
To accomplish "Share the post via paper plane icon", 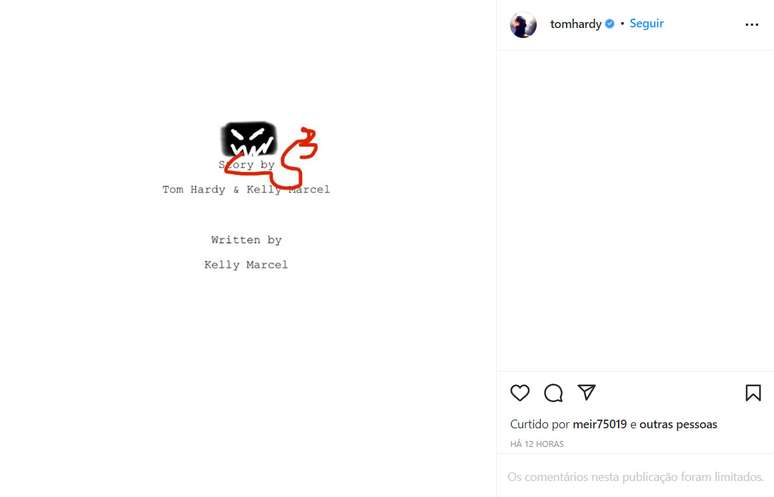I will [x=587, y=393].
